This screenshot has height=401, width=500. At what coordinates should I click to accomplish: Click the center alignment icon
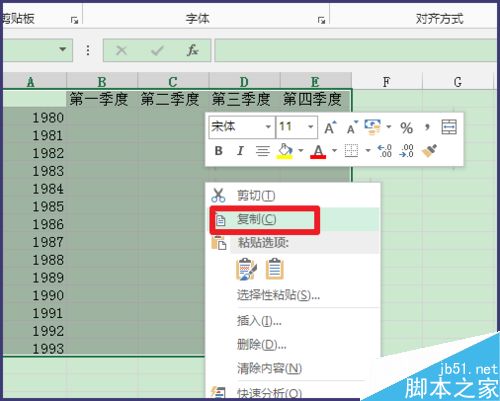263,151
